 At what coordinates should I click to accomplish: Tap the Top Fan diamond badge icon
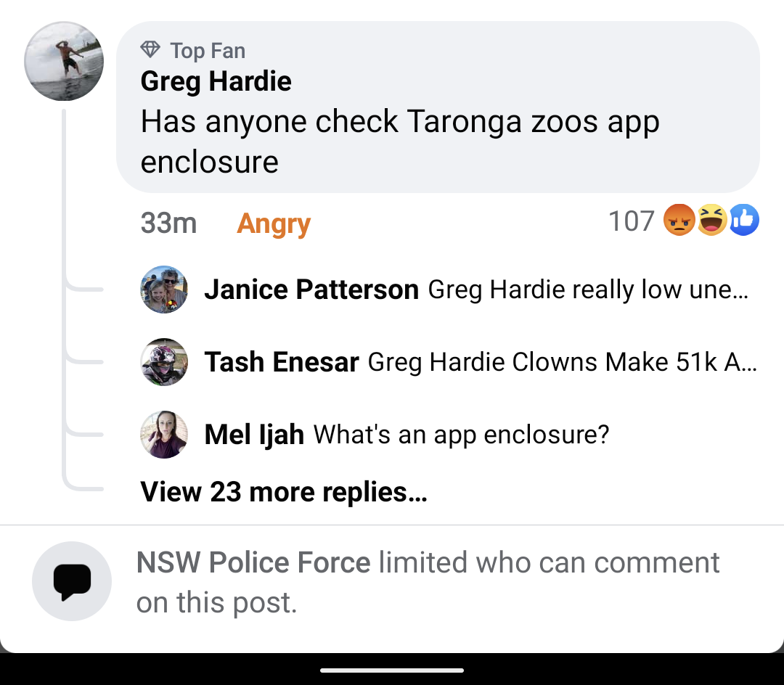pyautogui.click(x=150, y=50)
